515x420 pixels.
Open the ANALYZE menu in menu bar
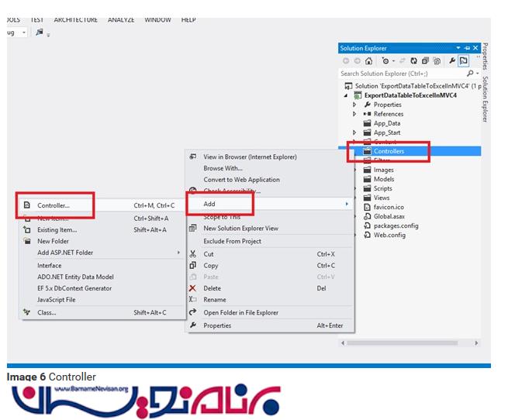pos(121,19)
